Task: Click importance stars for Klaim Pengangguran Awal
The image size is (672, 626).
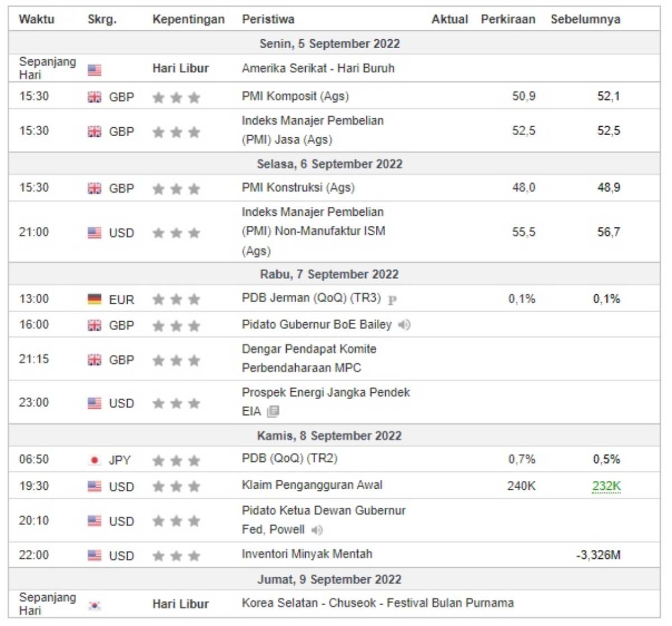Action: (x=176, y=486)
